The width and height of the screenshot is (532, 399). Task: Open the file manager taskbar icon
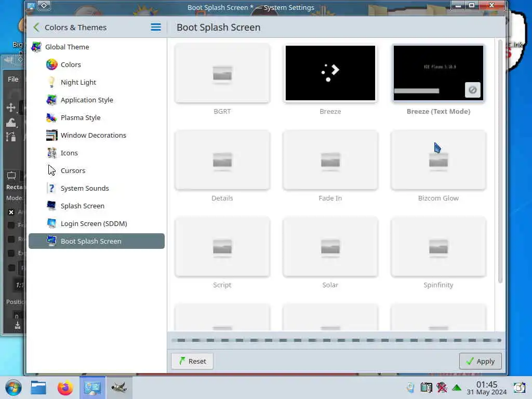(x=38, y=388)
